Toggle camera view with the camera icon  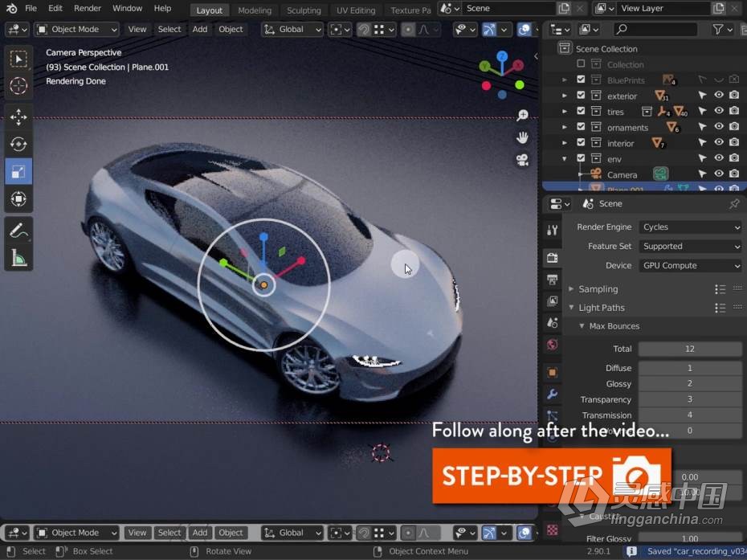point(523,160)
